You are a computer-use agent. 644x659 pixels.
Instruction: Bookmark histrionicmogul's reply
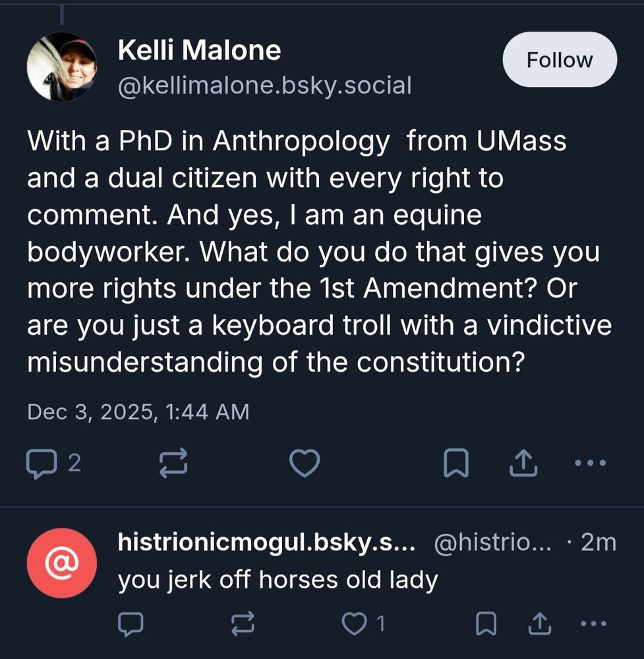click(486, 623)
